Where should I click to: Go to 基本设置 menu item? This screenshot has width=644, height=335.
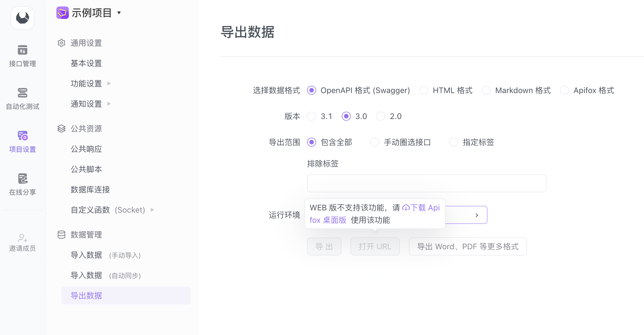click(86, 63)
